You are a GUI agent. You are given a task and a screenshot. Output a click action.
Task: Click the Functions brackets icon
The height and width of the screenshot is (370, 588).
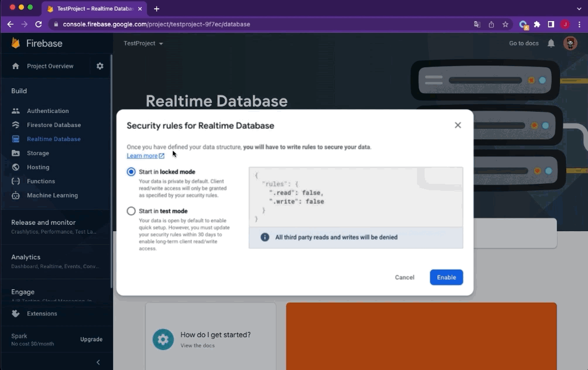click(x=15, y=181)
